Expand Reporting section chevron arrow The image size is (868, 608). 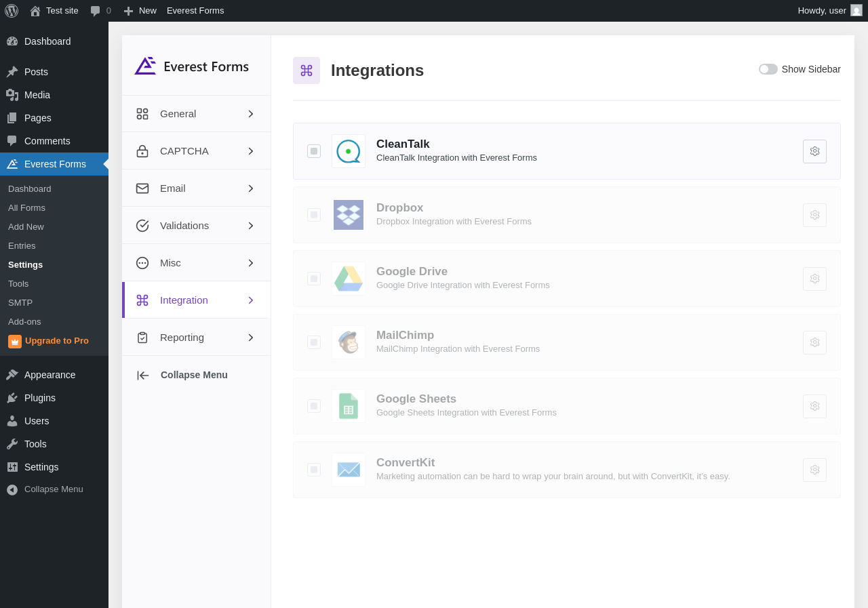(x=251, y=338)
